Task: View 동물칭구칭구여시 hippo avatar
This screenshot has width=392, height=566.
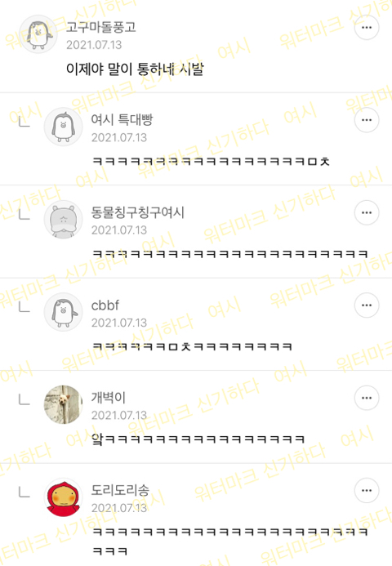Action: coord(63,220)
